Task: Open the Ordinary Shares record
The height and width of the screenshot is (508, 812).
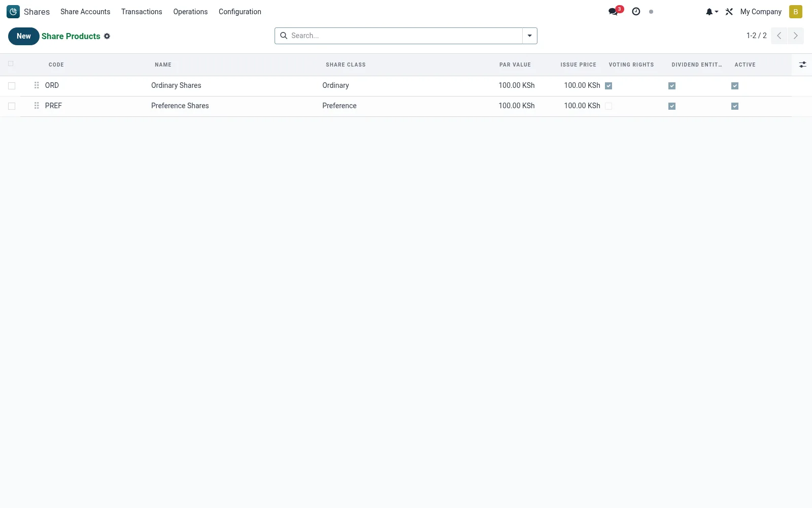Action: click(x=176, y=85)
